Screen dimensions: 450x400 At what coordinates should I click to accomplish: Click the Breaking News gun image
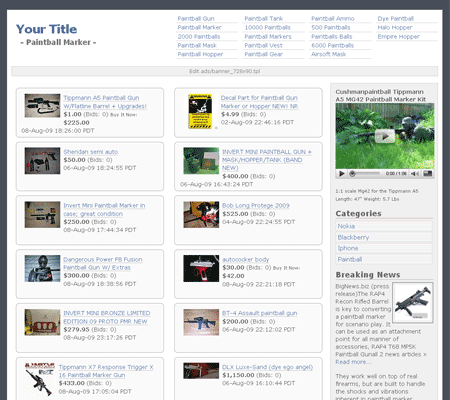[413, 303]
